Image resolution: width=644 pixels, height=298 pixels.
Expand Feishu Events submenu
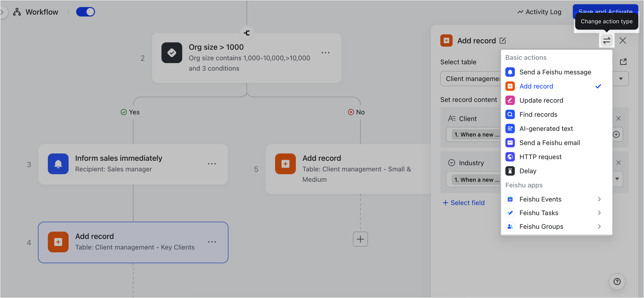point(556,199)
